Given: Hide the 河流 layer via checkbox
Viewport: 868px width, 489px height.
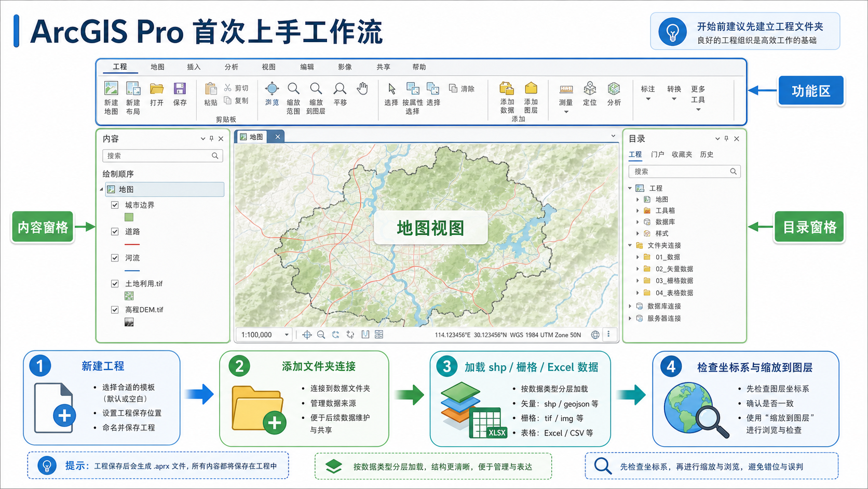Looking at the screenshot, I should (115, 258).
